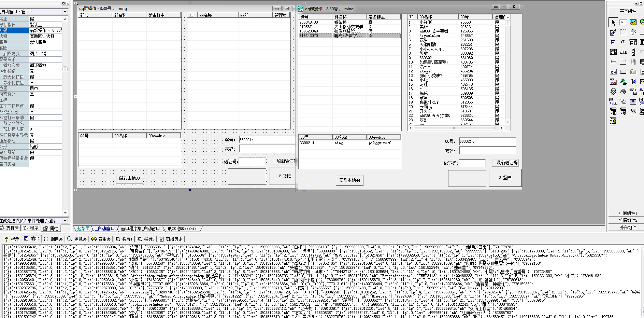Select the timer clock component icon

(613, 92)
